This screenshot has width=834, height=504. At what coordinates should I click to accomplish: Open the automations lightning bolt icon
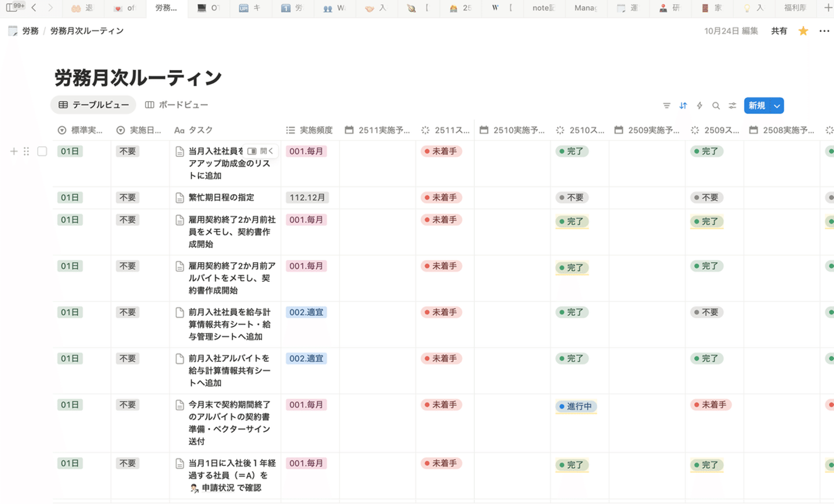pos(700,106)
